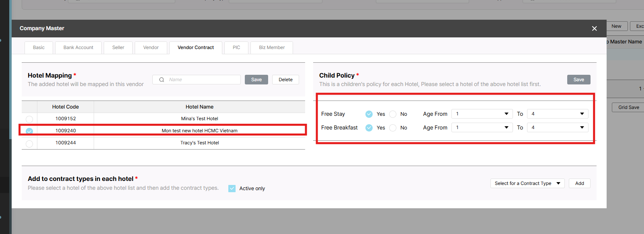Image resolution: width=644 pixels, height=234 pixels.
Task: Open Free Stay Age From dropdown
Action: coord(482,114)
